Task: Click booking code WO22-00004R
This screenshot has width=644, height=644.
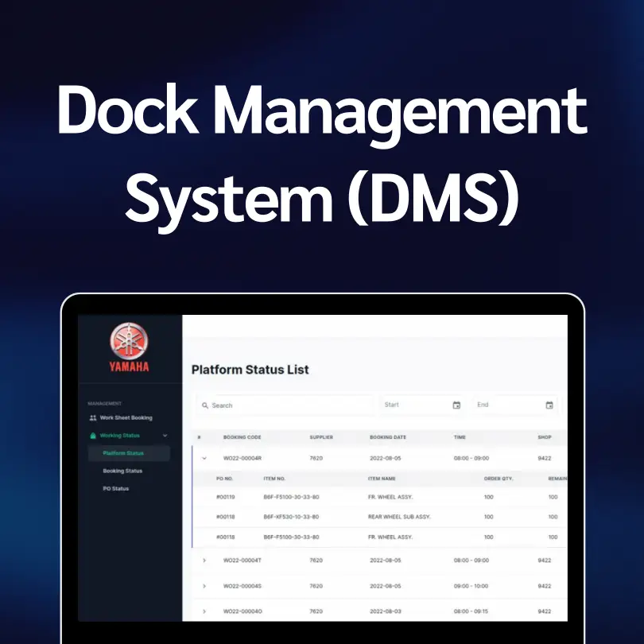Action: point(242,459)
